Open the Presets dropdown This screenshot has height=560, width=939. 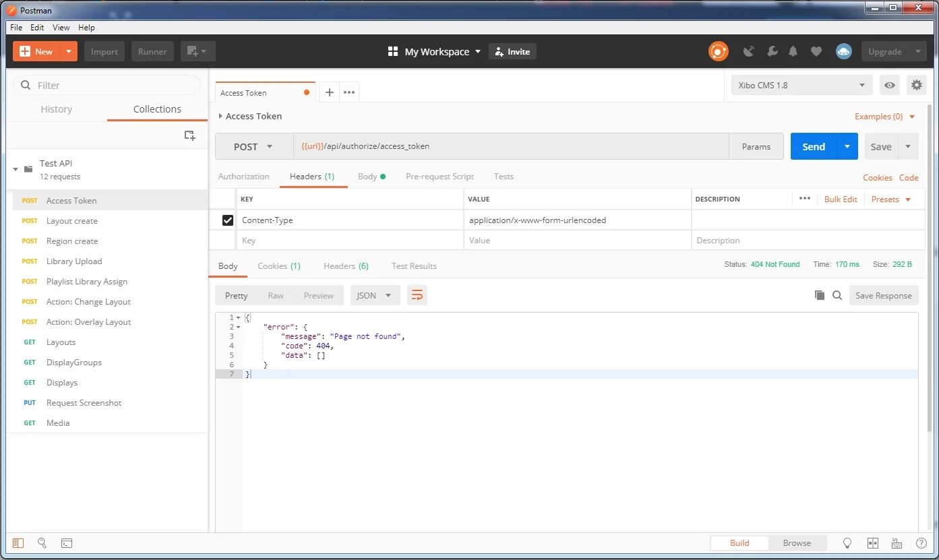click(x=891, y=199)
